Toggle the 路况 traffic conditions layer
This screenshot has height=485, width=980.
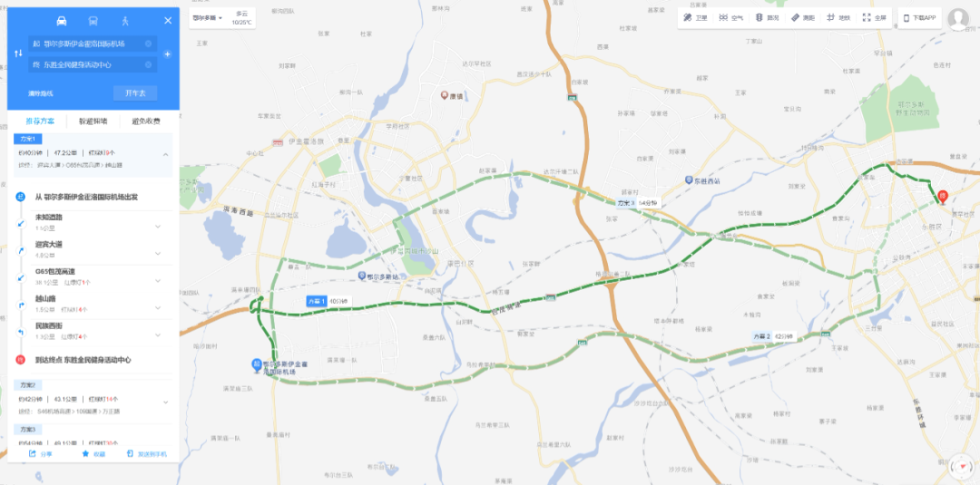pos(768,18)
